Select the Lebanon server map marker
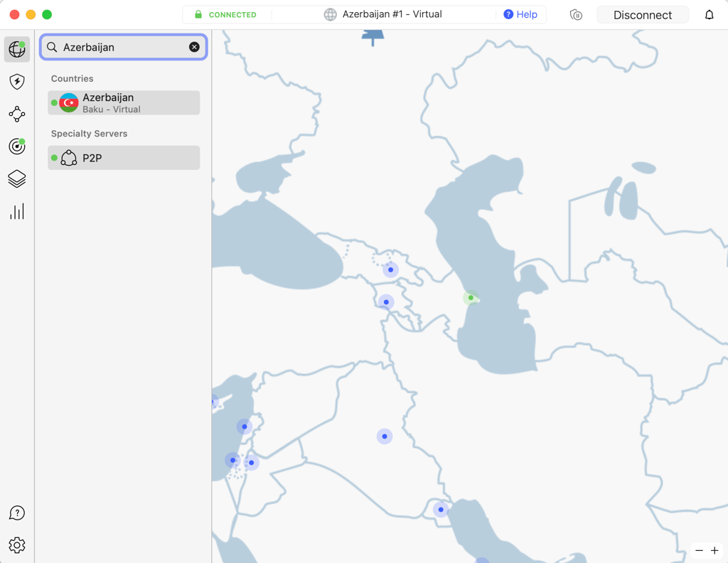 [245, 427]
